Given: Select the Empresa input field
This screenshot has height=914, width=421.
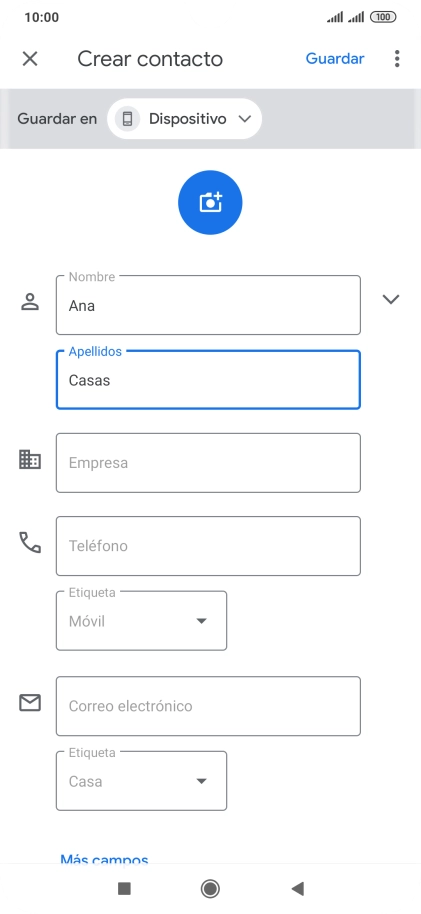Looking at the screenshot, I should [208, 463].
